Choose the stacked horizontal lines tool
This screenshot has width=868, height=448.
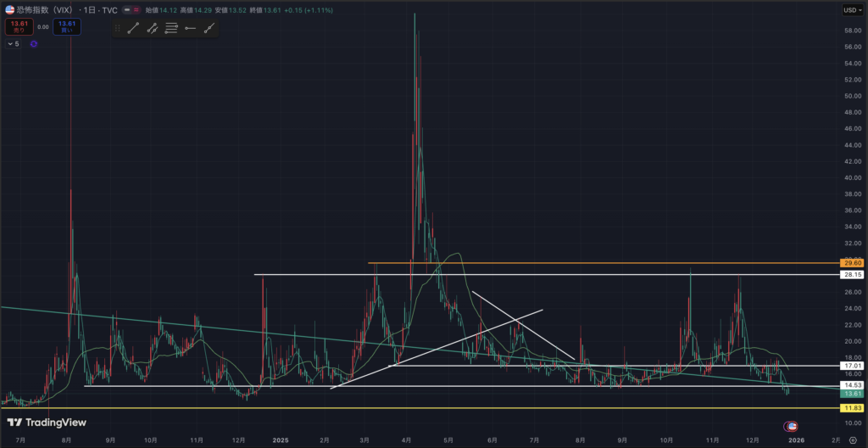pos(171,28)
